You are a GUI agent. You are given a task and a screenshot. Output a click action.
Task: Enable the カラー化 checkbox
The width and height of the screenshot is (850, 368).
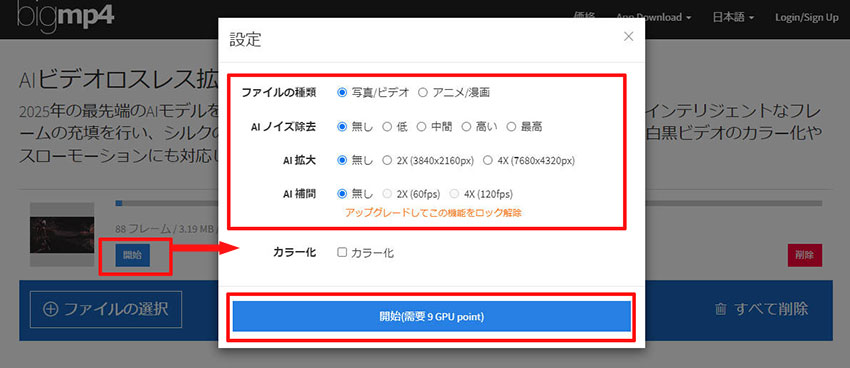point(342,252)
